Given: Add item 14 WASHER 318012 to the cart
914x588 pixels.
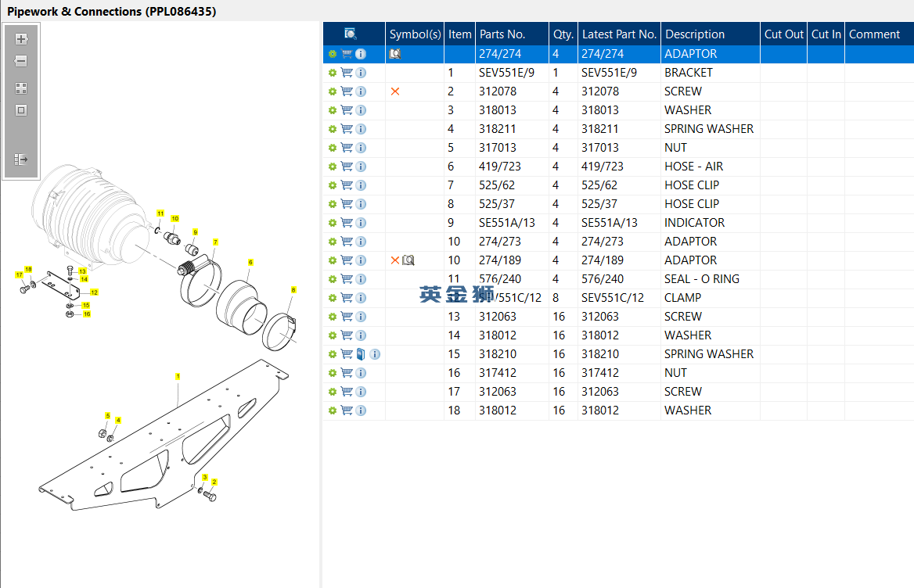Looking at the screenshot, I should pos(347,335).
